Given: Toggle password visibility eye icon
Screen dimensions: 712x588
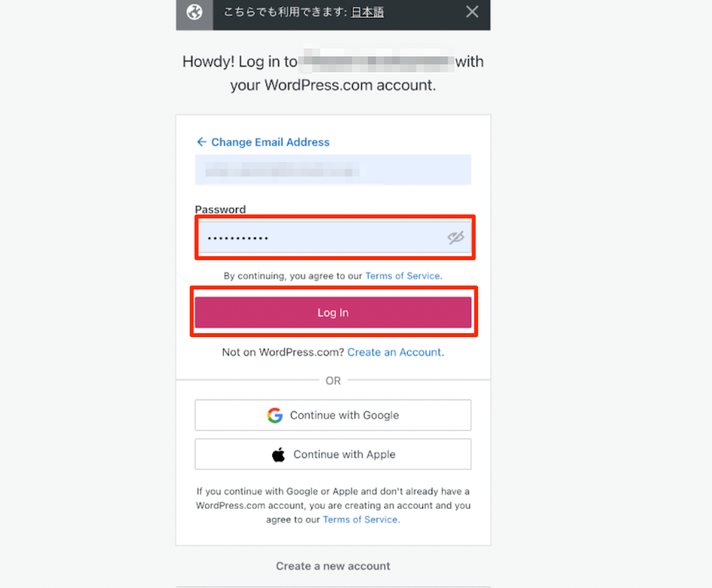Looking at the screenshot, I should tap(456, 238).
